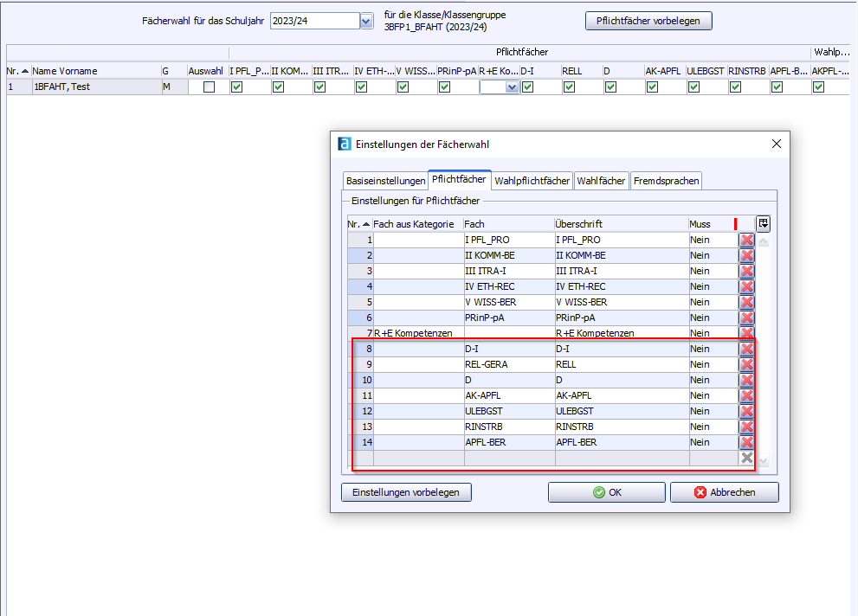This screenshot has width=858, height=616.
Task: Confirm the dialog with OK
Action: (606, 492)
